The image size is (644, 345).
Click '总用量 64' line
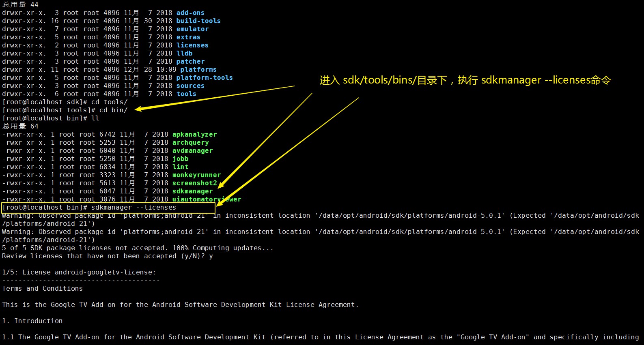coord(20,126)
